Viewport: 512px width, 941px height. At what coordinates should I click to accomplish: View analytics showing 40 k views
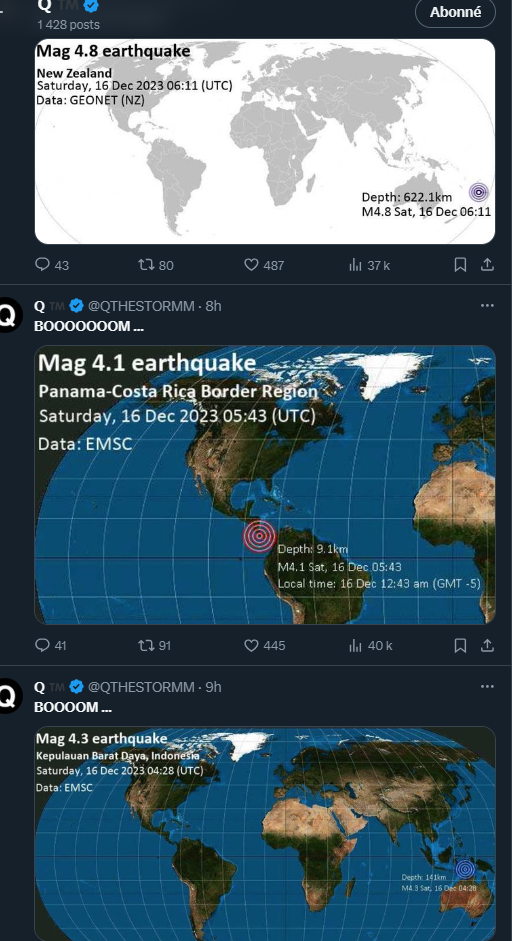[370, 645]
